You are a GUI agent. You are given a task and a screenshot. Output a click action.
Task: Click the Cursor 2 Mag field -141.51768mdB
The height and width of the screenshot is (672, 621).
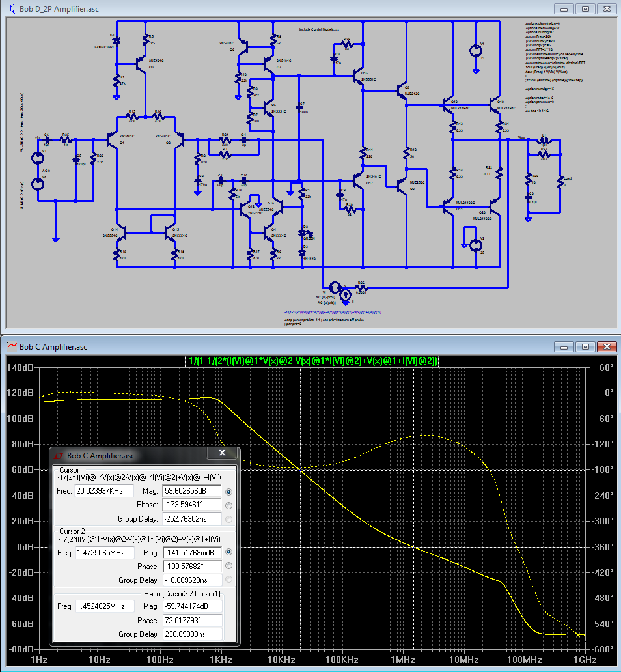pyautogui.click(x=193, y=553)
